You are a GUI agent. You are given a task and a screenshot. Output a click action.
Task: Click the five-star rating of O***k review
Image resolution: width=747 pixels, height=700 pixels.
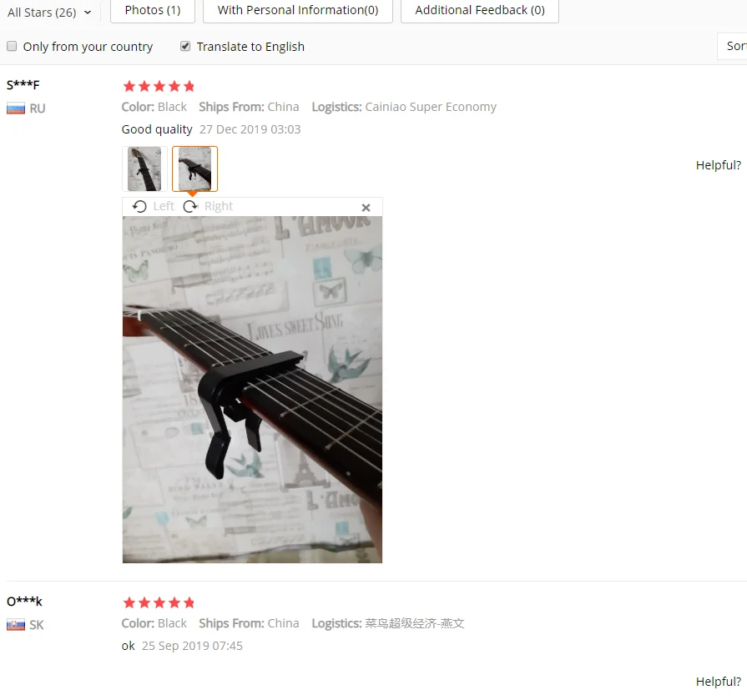[159, 602]
